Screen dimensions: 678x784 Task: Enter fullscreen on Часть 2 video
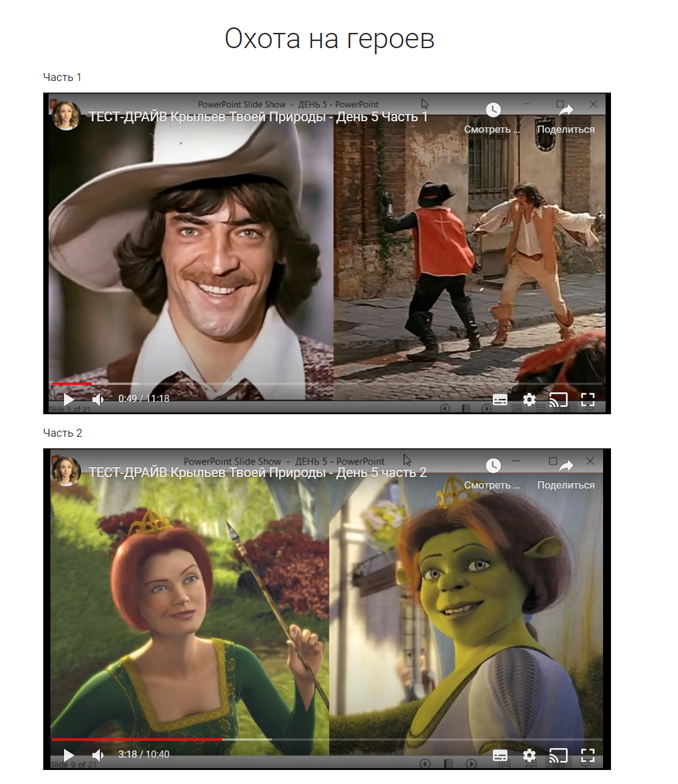pyautogui.click(x=588, y=755)
